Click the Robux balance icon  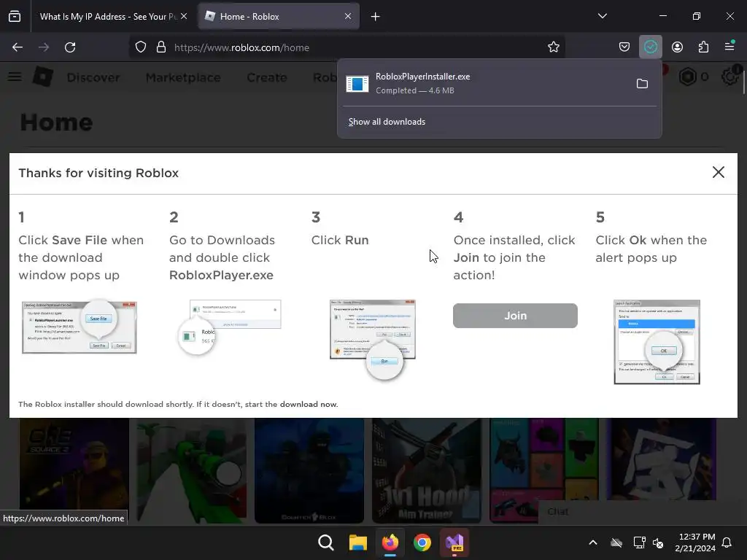click(x=687, y=77)
